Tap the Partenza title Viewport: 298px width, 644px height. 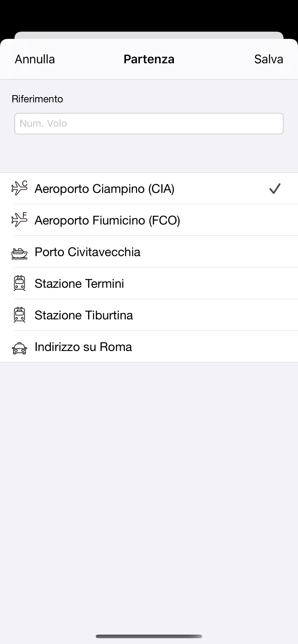coord(149,59)
